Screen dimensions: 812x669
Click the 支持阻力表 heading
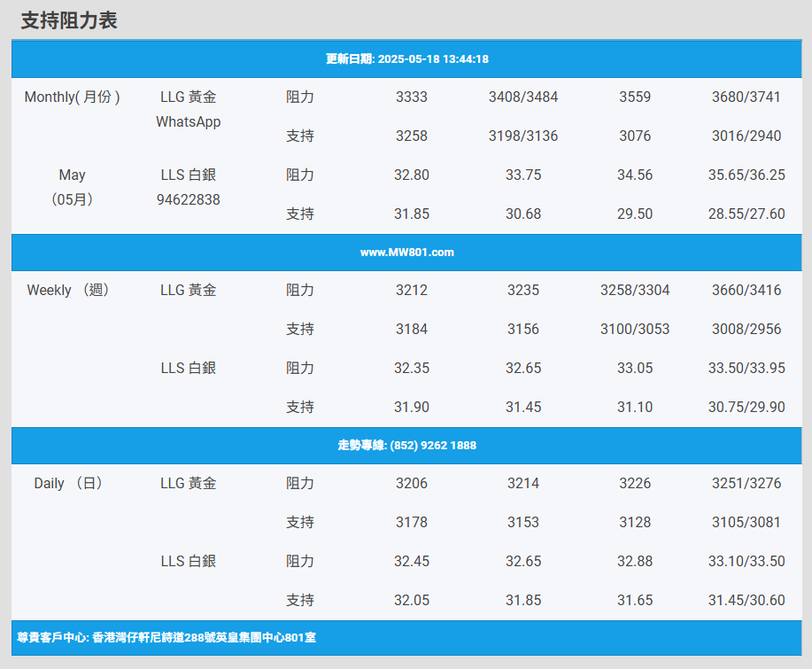[x=69, y=20]
